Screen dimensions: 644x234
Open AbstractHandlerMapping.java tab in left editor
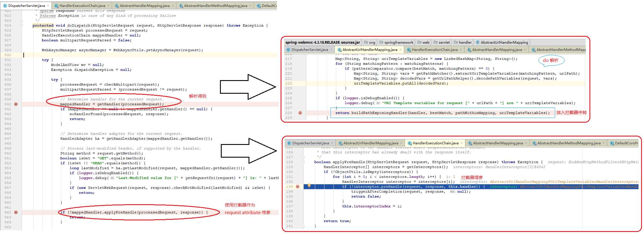click(145, 5)
